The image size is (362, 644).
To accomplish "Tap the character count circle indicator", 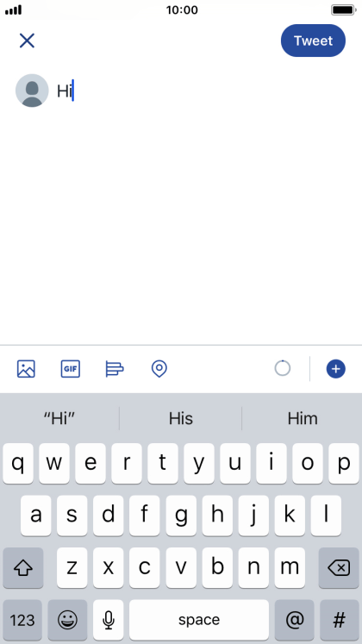I will [x=283, y=368].
